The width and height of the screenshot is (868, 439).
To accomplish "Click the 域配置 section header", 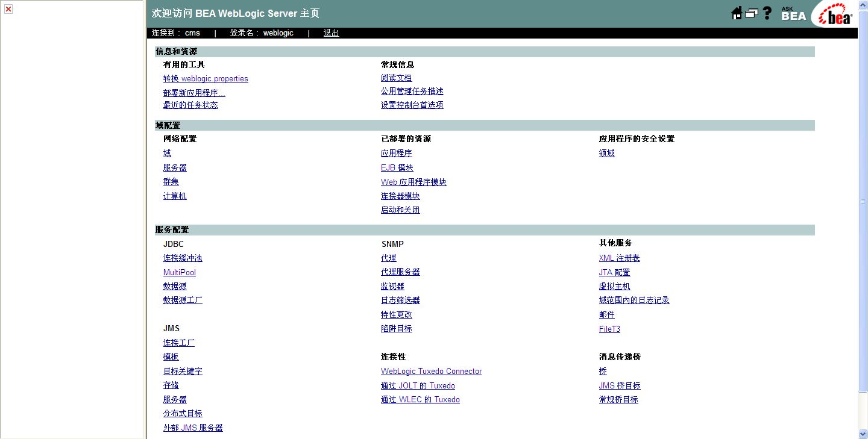I will click(x=485, y=125).
